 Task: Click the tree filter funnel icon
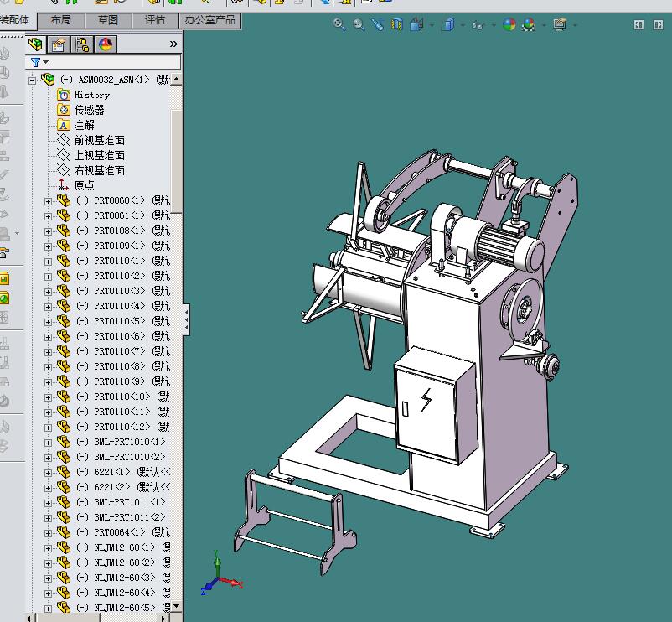[x=35, y=63]
